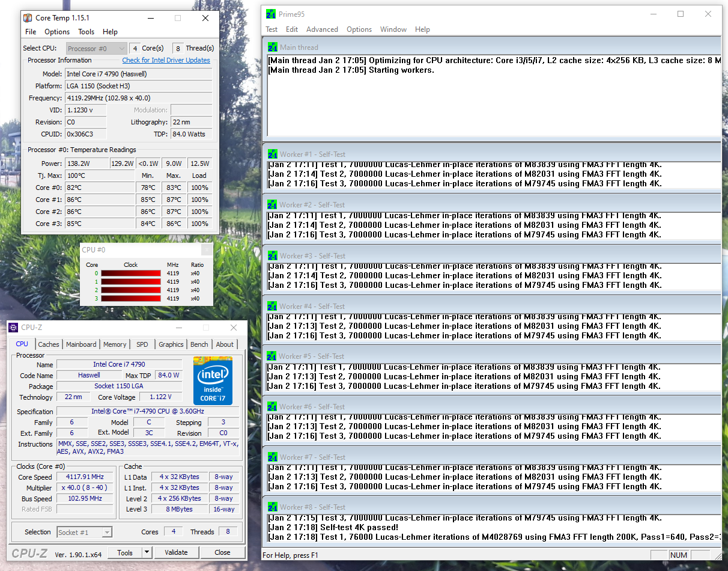The height and width of the screenshot is (571, 728).
Task: Open Prime95 Options menu
Action: pyautogui.click(x=359, y=29)
